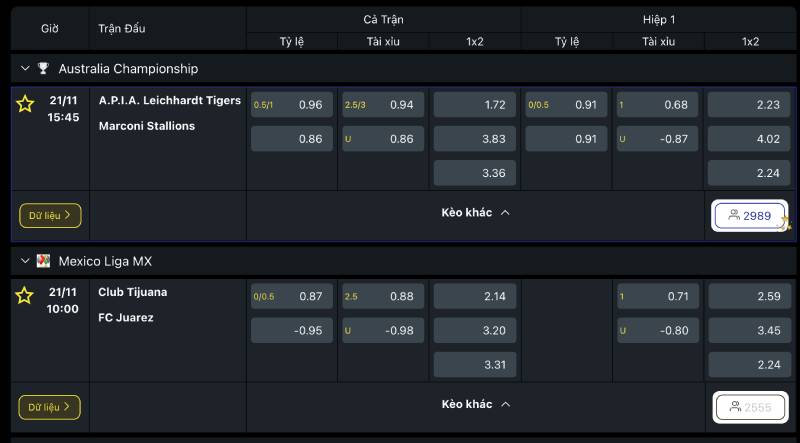This screenshot has height=443, width=800.
Task: Select first-half 1x2 odds 4.02
Action: coord(748,139)
